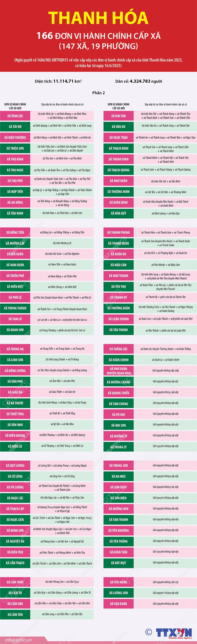Click the XÃ THƯỜNG XUÂN label

point(119,308)
